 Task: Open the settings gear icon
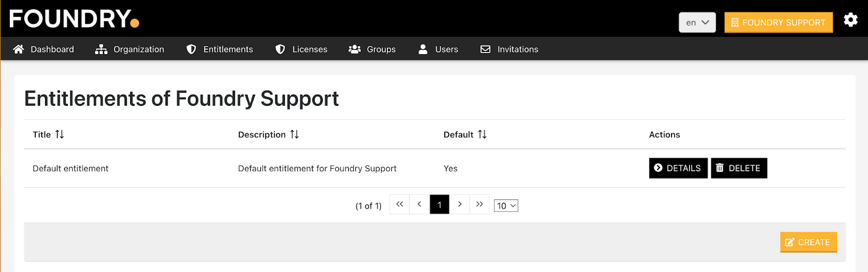[x=851, y=20]
